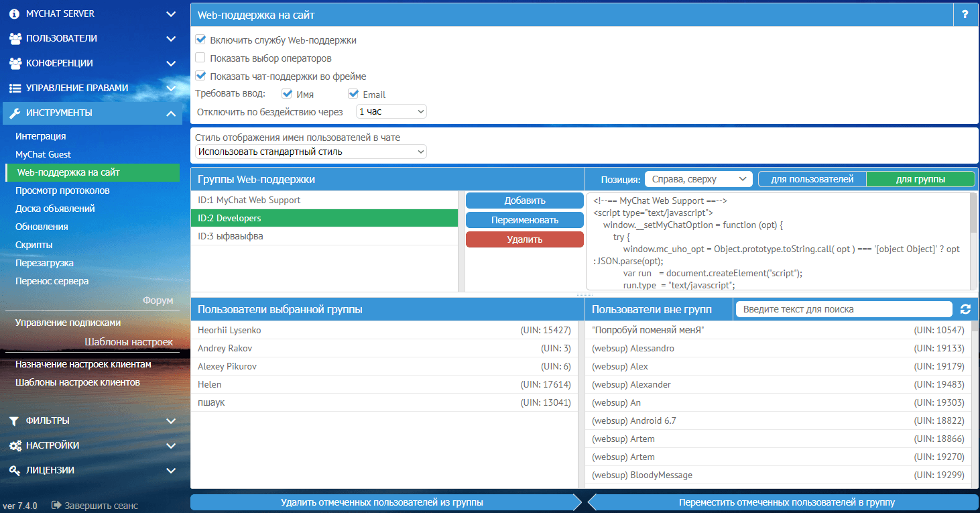Expand the Конференции section chevron

coord(170,63)
